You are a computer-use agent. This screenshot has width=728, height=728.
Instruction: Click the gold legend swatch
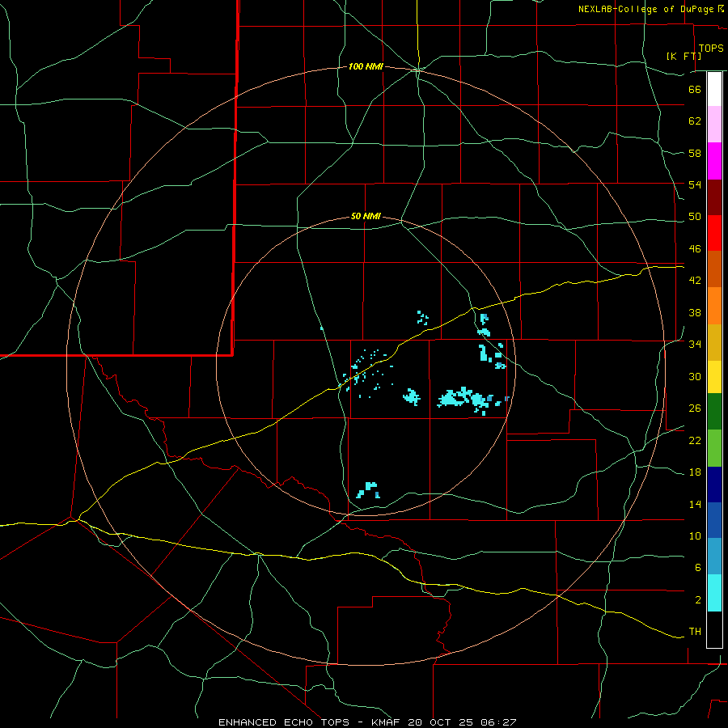tap(714, 343)
